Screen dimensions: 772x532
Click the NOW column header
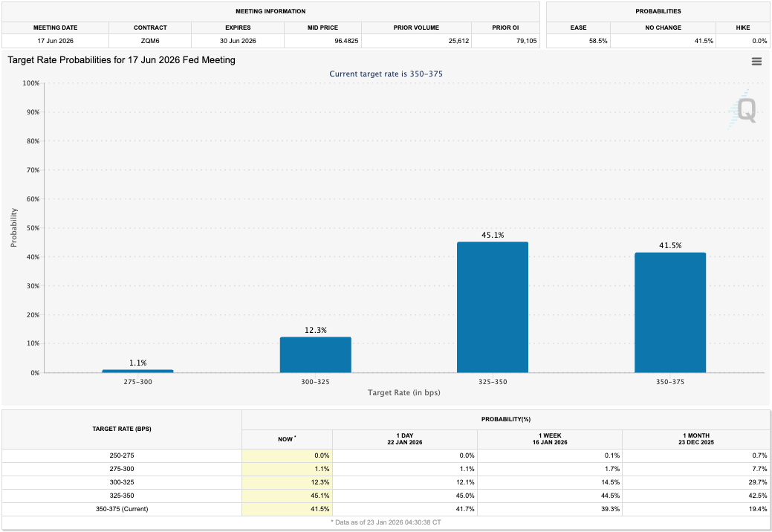286,438
